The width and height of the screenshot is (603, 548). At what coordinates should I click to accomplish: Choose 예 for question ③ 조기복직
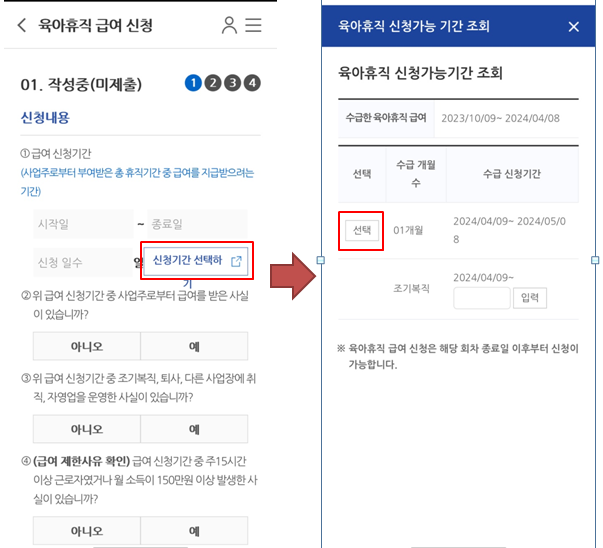(194, 429)
